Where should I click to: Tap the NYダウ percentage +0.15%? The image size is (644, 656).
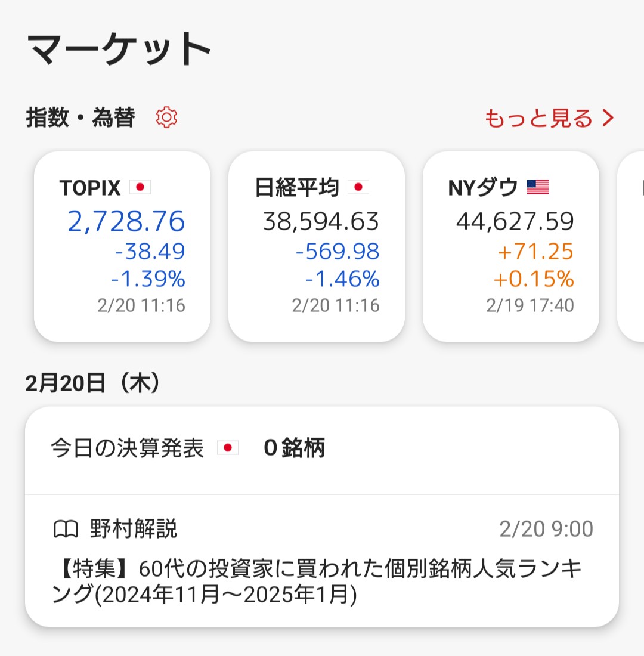[534, 279]
